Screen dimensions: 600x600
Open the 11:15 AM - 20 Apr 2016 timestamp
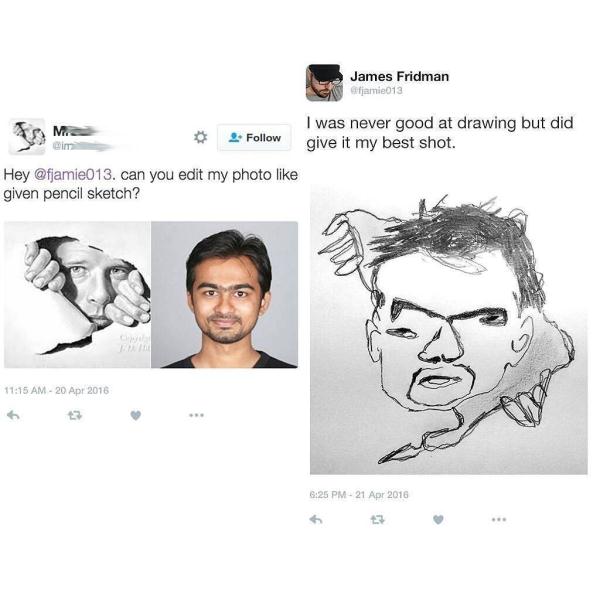click(x=56, y=390)
